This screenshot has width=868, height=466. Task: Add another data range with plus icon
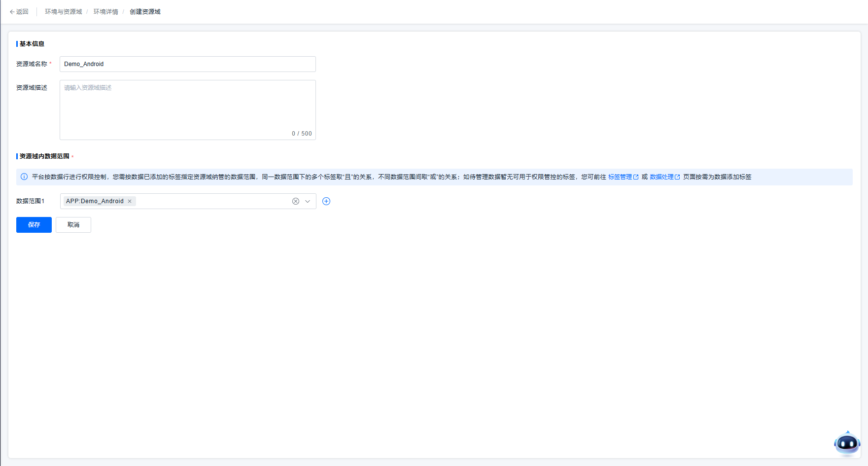click(x=326, y=201)
